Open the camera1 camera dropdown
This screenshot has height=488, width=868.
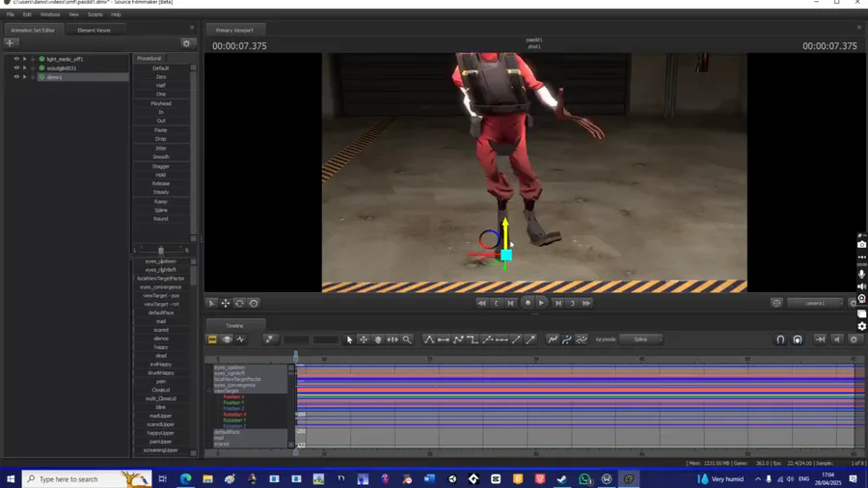pos(815,303)
